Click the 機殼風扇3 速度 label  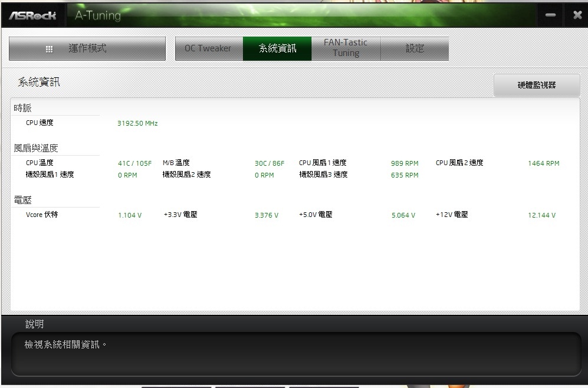point(323,175)
